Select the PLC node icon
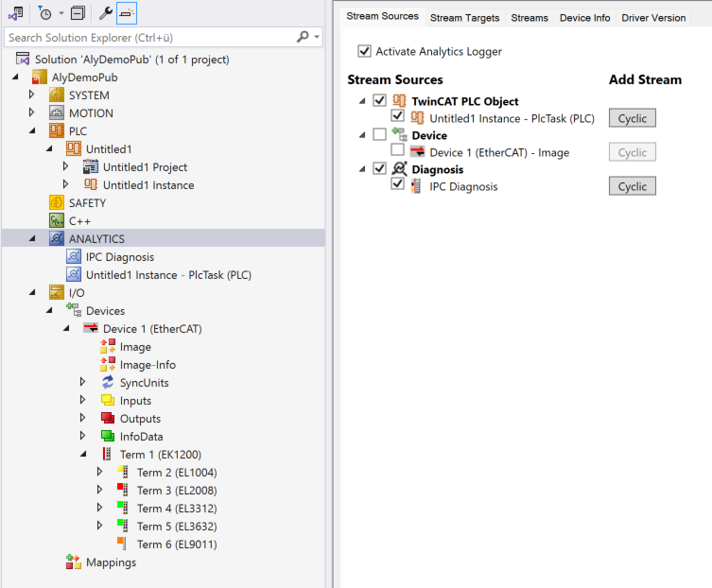The height and width of the screenshot is (588, 712). 57,130
